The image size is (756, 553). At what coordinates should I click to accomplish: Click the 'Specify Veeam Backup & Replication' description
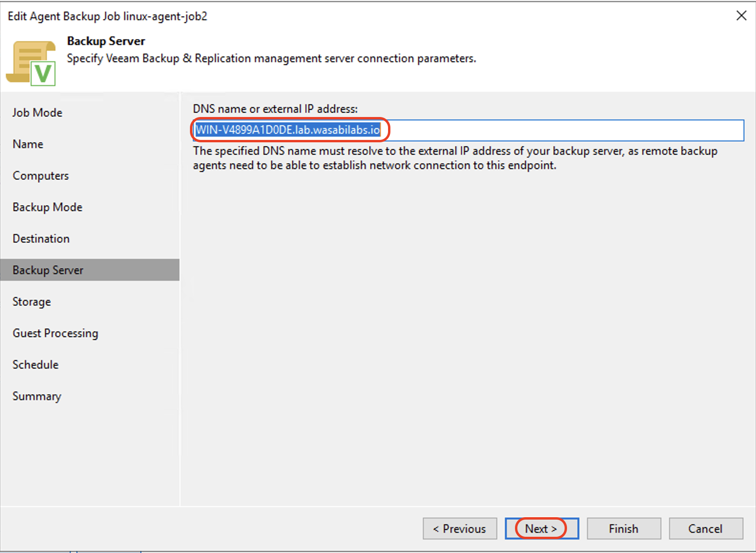point(272,58)
